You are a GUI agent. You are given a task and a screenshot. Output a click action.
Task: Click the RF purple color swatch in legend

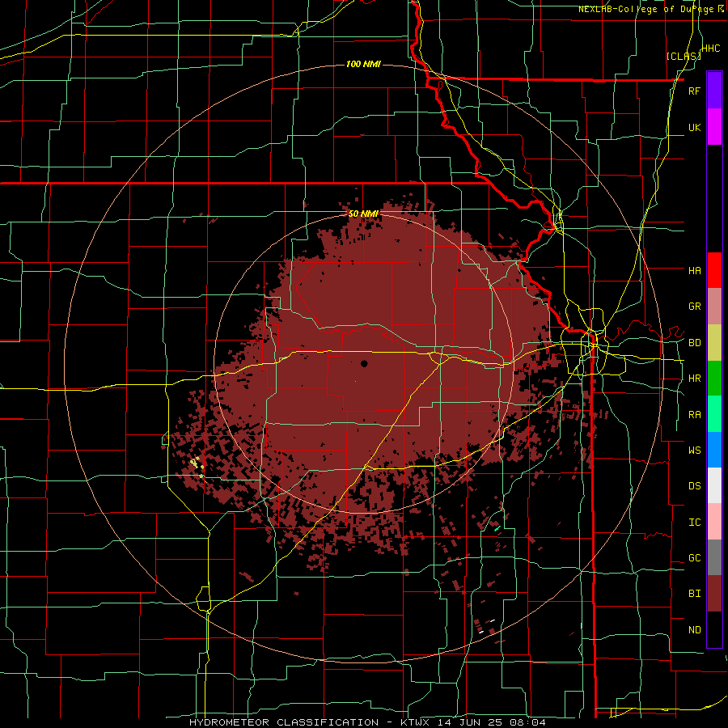714,91
